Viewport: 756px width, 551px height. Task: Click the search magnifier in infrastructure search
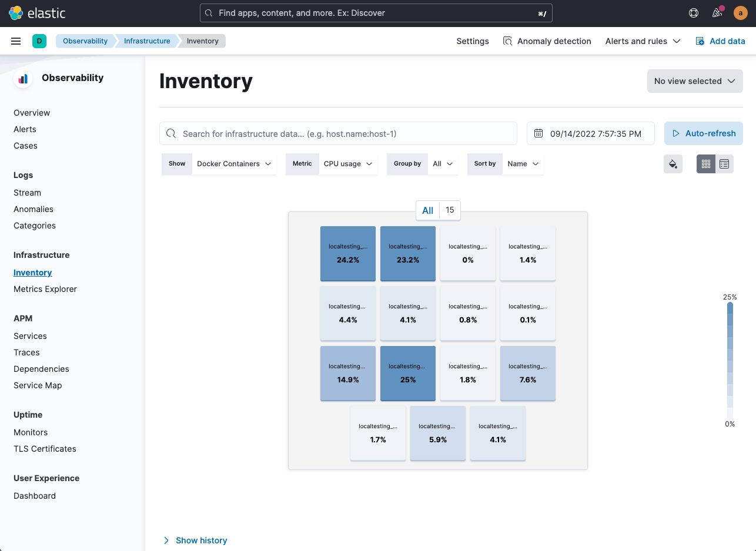click(171, 133)
